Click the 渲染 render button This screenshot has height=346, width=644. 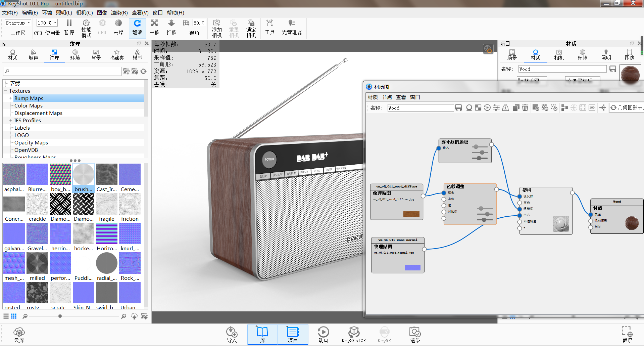pyautogui.click(x=415, y=335)
